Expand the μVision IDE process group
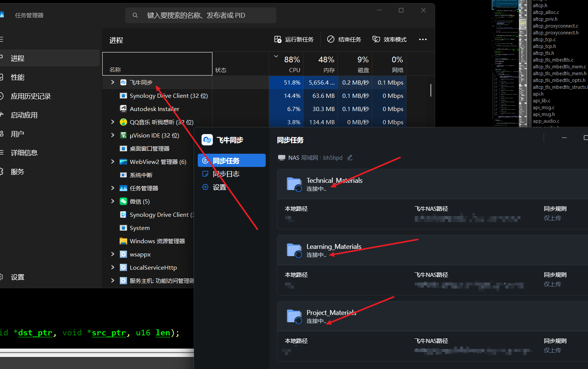Image resolution: width=588 pixels, height=369 pixels. click(112, 135)
